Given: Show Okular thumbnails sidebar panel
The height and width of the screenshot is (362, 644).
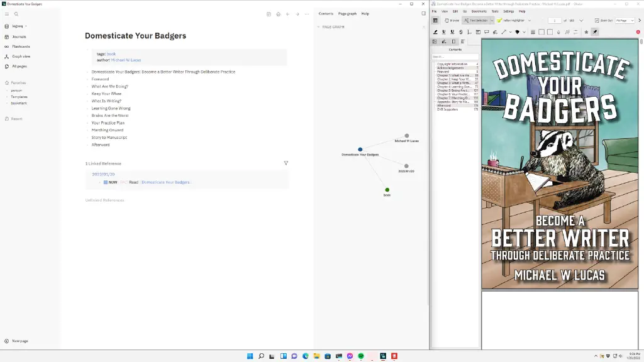Looking at the screenshot, I should [x=435, y=41].
